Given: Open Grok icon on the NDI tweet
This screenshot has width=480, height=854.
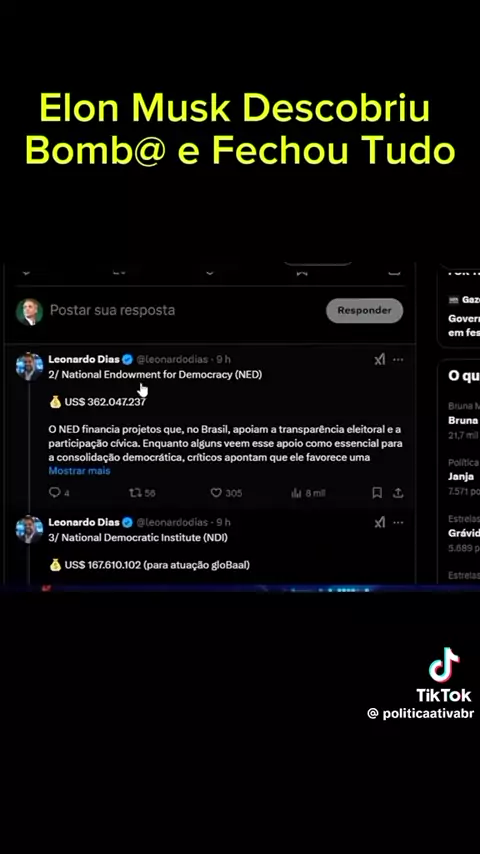Looking at the screenshot, I should coord(380,522).
